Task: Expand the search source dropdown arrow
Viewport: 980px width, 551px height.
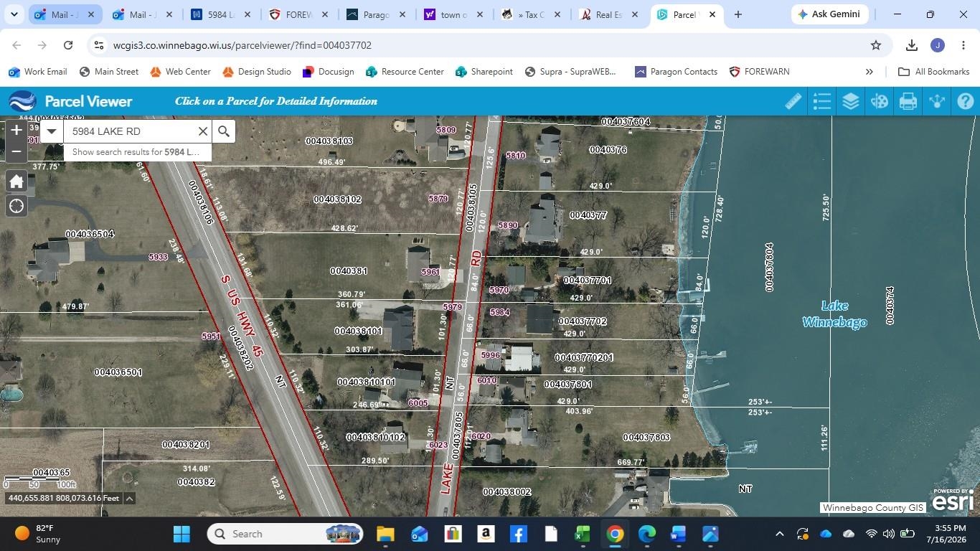Action: [x=51, y=131]
